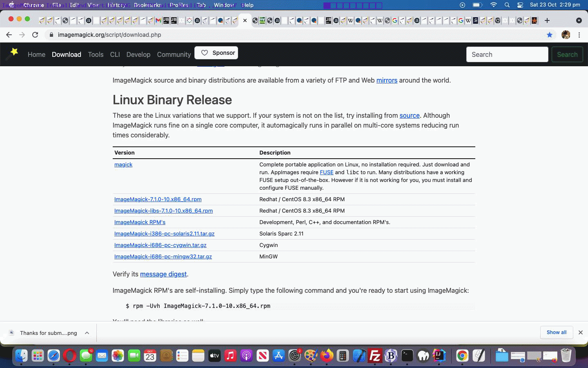The image size is (588, 368).
Task: Open the Chrome profile avatar
Action: (x=566, y=35)
